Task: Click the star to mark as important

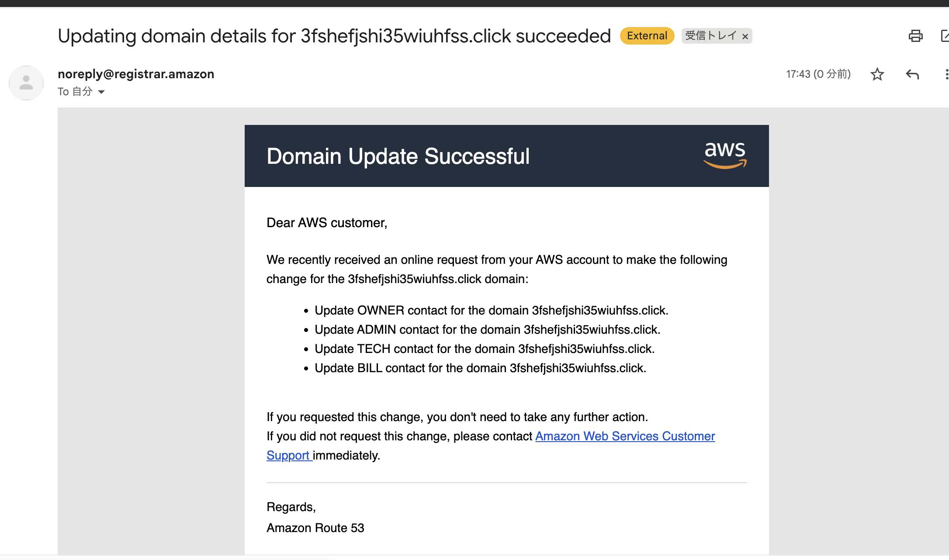Action: (877, 74)
